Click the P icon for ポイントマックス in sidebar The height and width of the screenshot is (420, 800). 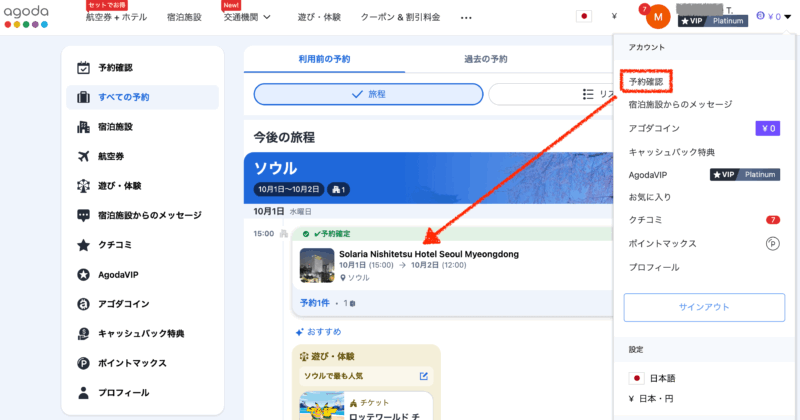coord(83,363)
